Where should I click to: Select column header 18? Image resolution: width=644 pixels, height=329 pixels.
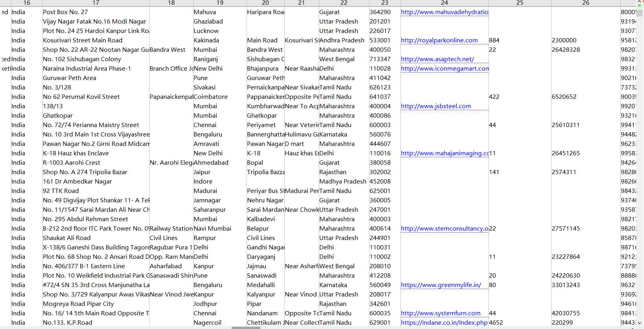(x=171, y=3)
